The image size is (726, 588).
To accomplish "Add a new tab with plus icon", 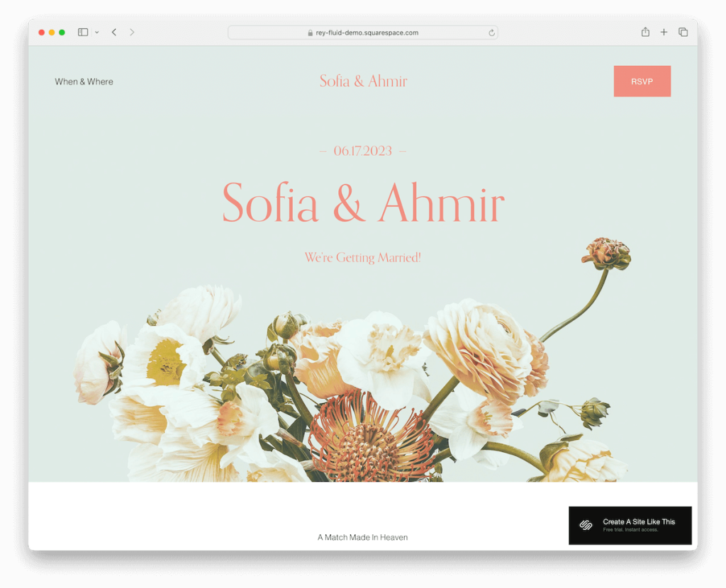I will pos(664,32).
